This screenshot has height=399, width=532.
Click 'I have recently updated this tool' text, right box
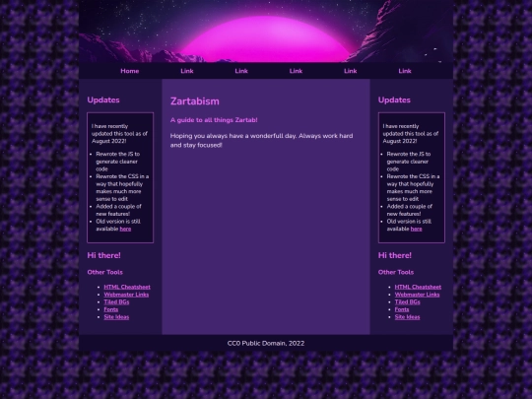click(x=411, y=134)
